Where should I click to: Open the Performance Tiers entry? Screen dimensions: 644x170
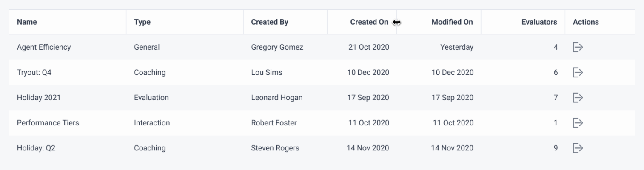[48, 123]
